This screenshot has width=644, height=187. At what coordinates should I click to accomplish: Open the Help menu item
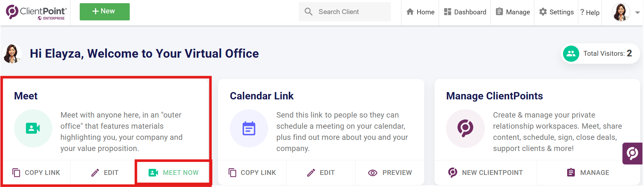[590, 12]
